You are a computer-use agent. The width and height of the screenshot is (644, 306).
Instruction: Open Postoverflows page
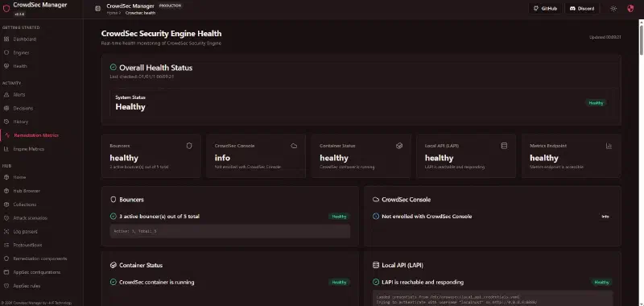[x=27, y=245]
